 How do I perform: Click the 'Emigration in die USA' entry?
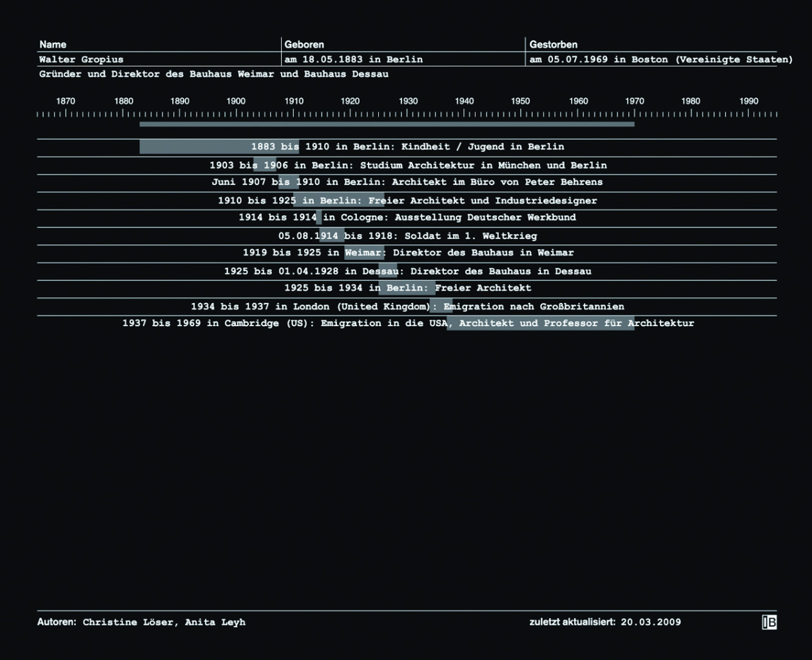tap(408, 324)
